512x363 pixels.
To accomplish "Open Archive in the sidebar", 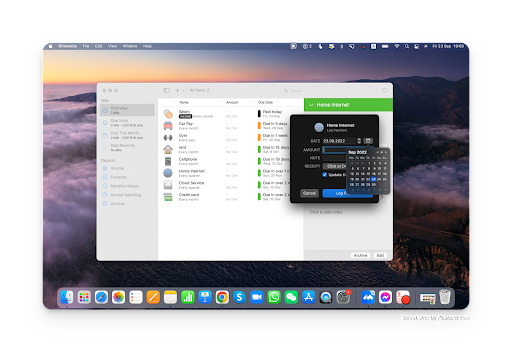I will coord(127,204).
